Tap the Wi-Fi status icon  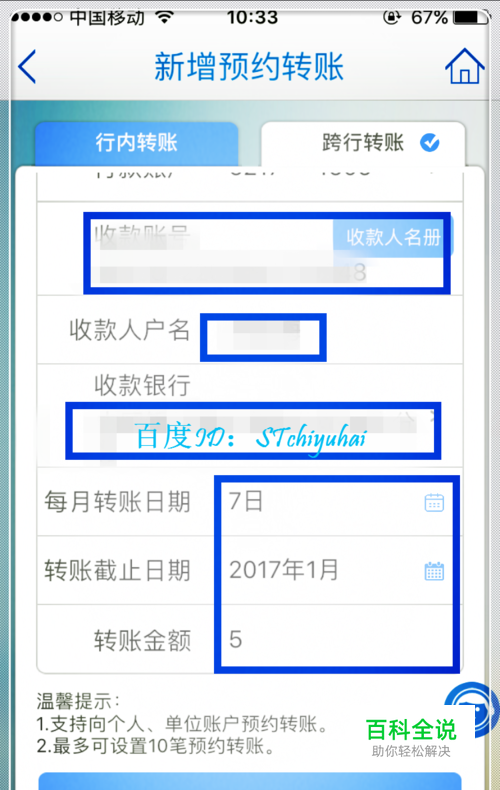click(x=164, y=17)
